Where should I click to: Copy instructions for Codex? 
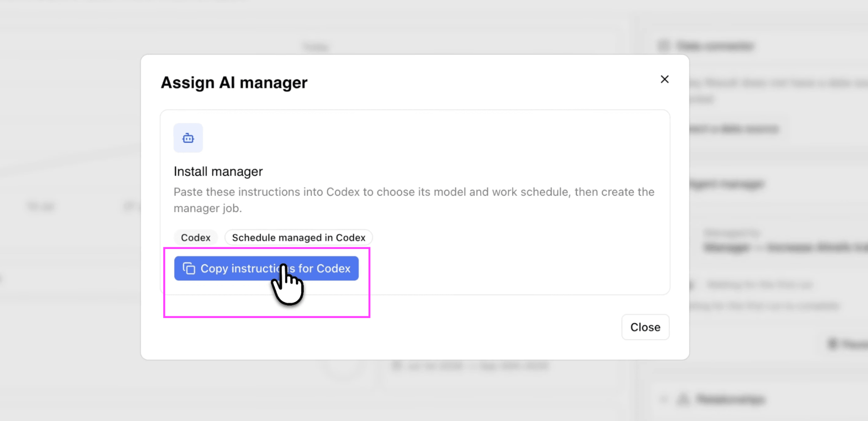[266, 269]
